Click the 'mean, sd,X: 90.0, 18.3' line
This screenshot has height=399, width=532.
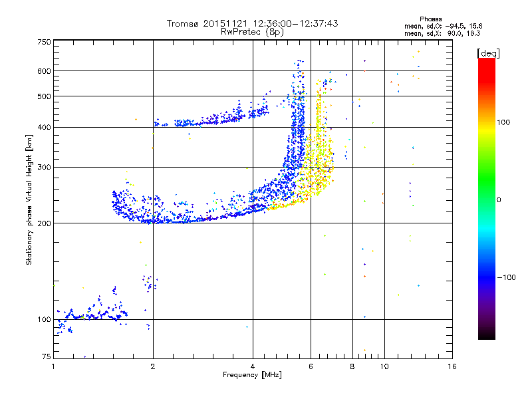coord(442,33)
